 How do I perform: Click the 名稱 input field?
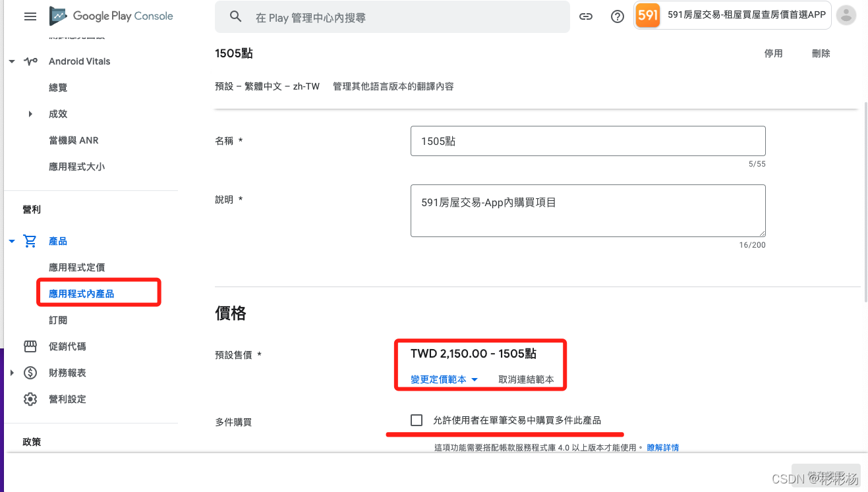588,141
